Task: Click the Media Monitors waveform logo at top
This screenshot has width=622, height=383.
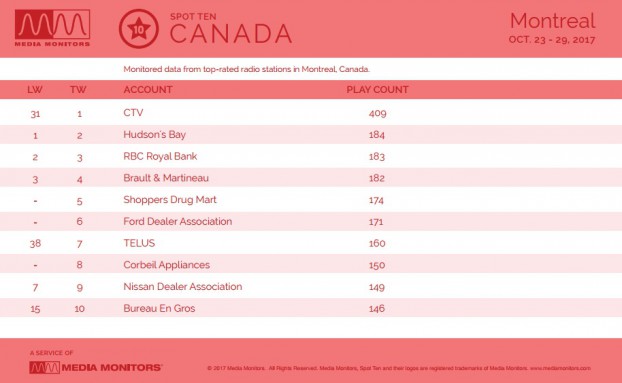Action: pyautogui.click(x=52, y=28)
